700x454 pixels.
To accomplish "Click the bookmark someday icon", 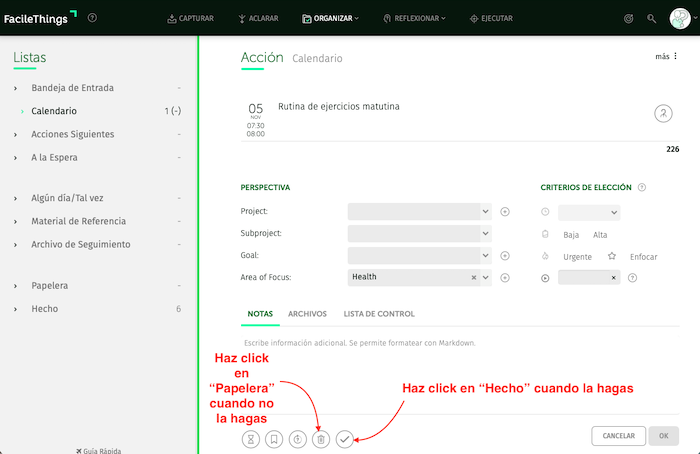I will [x=274, y=439].
